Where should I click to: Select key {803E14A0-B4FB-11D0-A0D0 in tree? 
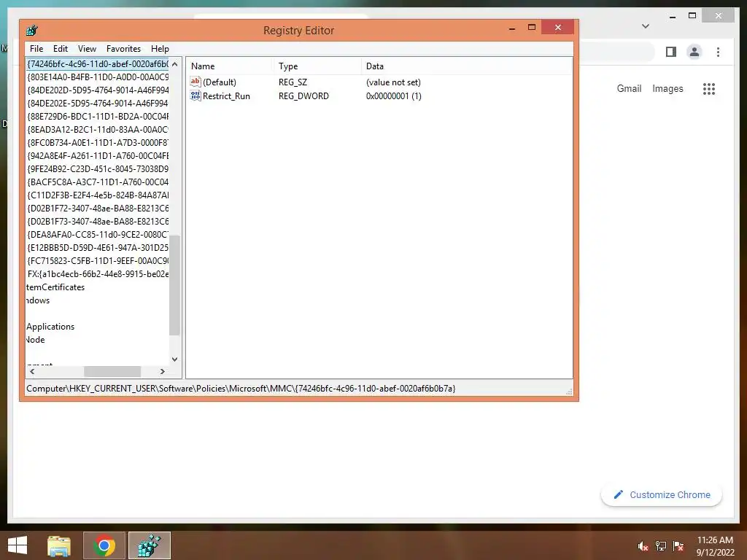(98, 77)
